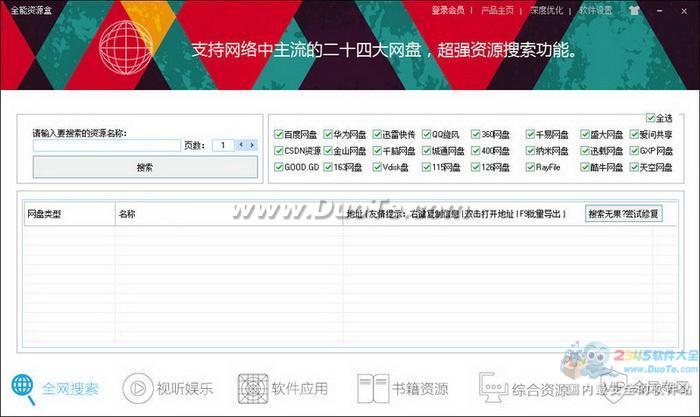This screenshot has height=417, width=700.
Task: Switch to the 软件应用 tab label
Action: click(x=300, y=389)
